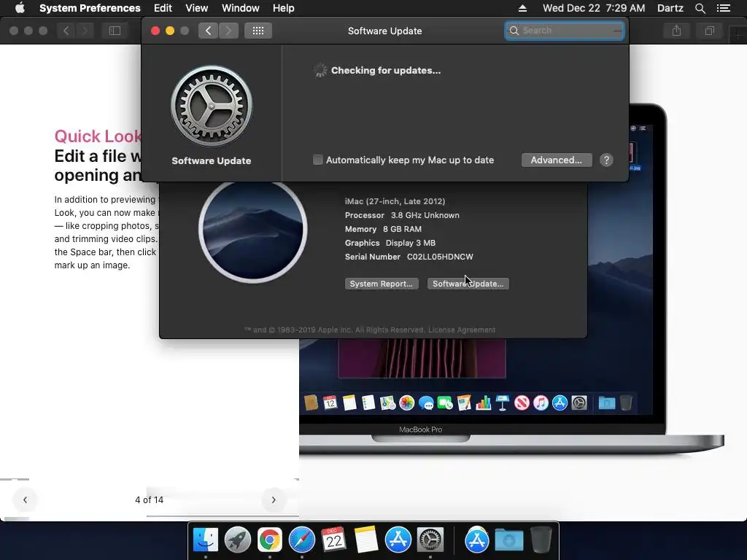The height and width of the screenshot is (560, 747).
Task: Click the macOS Mojave logo in About window
Action: (252, 230)
